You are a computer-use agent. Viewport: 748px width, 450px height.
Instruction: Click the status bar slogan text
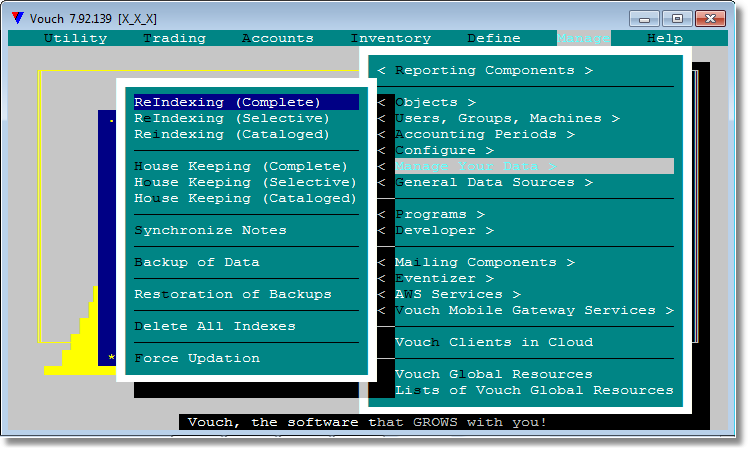[367, 422]
